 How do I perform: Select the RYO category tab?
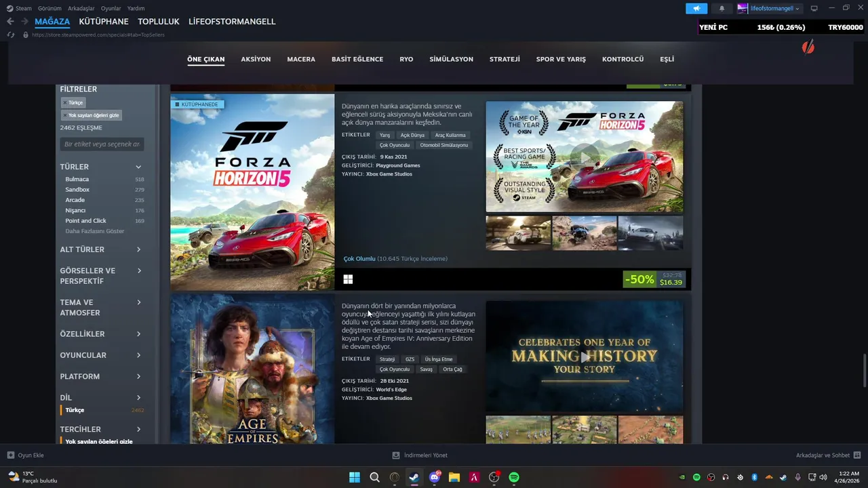[x=406, y=59]
